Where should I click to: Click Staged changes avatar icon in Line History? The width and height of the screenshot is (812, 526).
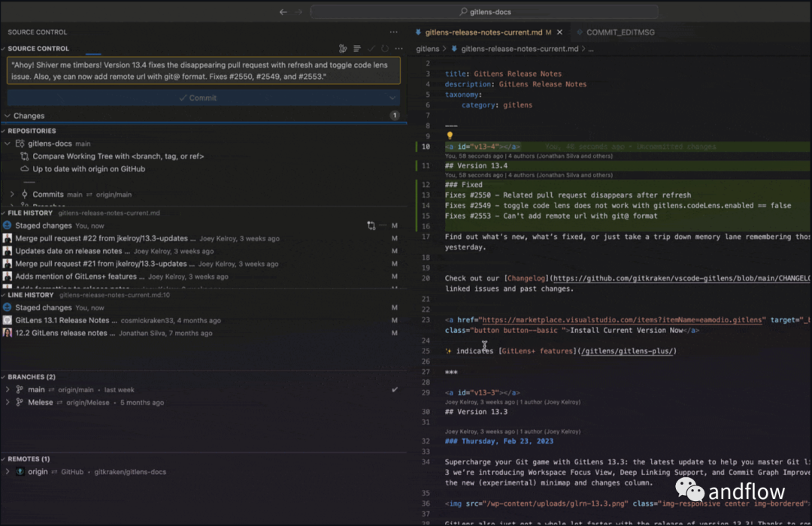(8, 307)
